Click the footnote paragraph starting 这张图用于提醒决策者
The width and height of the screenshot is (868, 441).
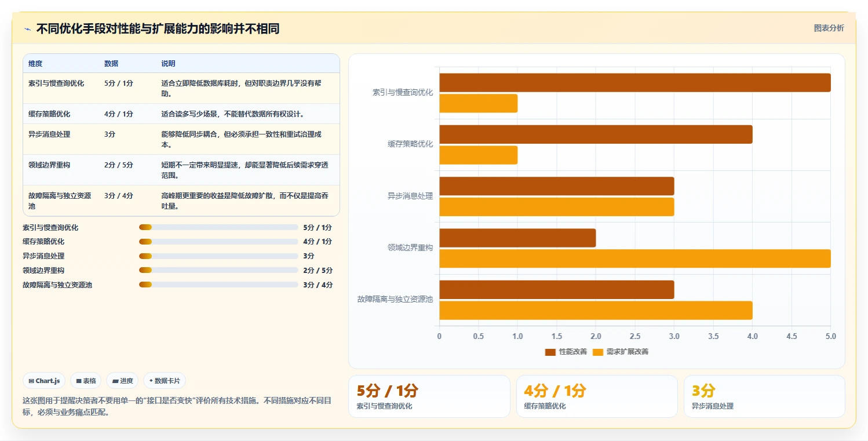click(177, 406)
